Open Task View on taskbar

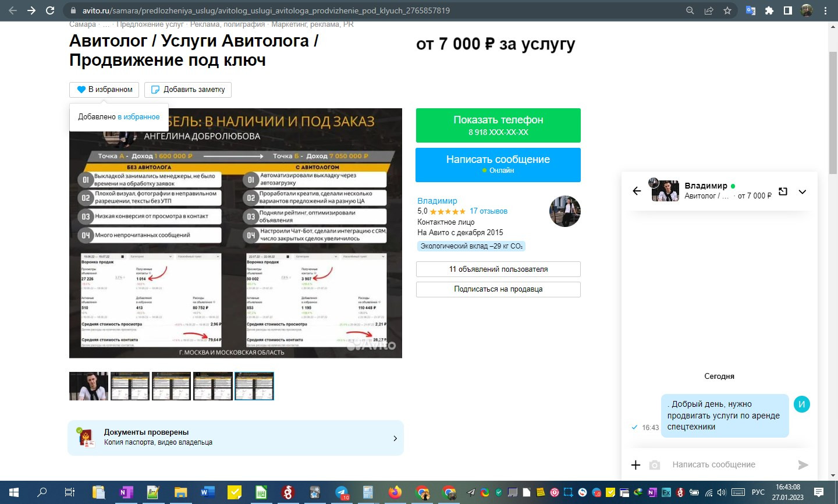(x=70, y=492)
